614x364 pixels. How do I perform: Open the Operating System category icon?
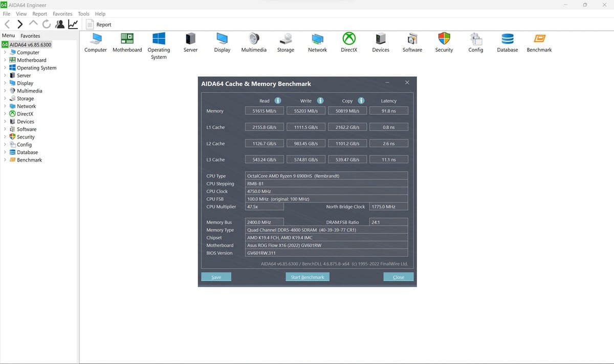point(159,38)
